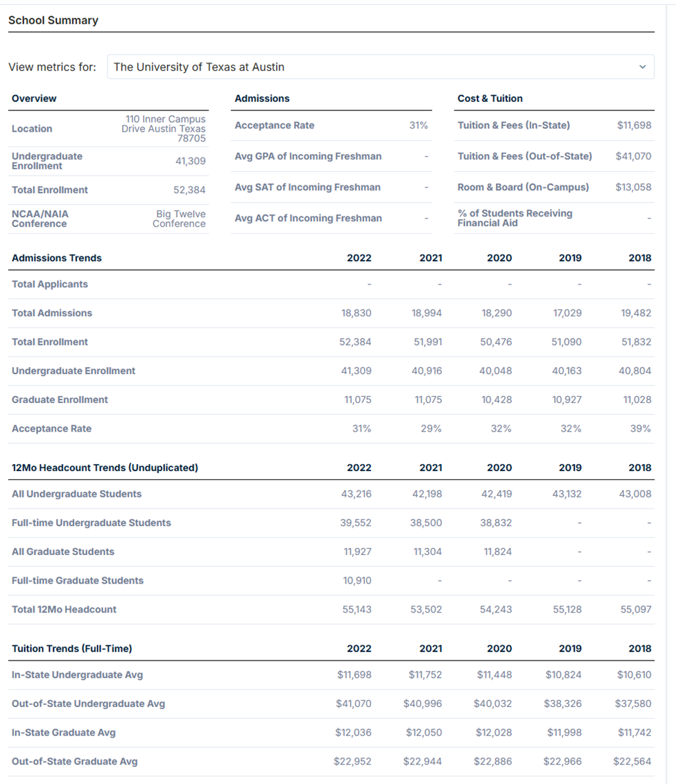The image size is (676, 784).
Task: Click In-State Graduate Avg 2019 value $11,998
Action: tap(564, 733)
